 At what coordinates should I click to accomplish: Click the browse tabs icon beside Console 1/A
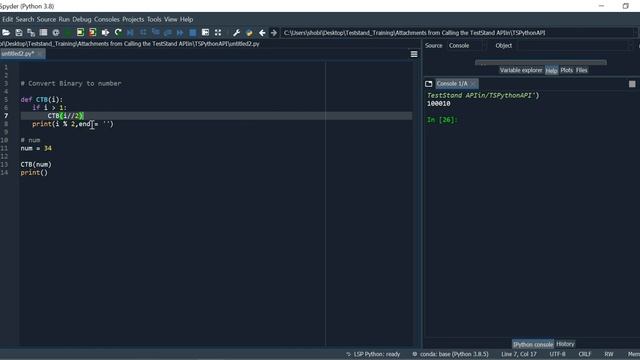pos(429,84)
